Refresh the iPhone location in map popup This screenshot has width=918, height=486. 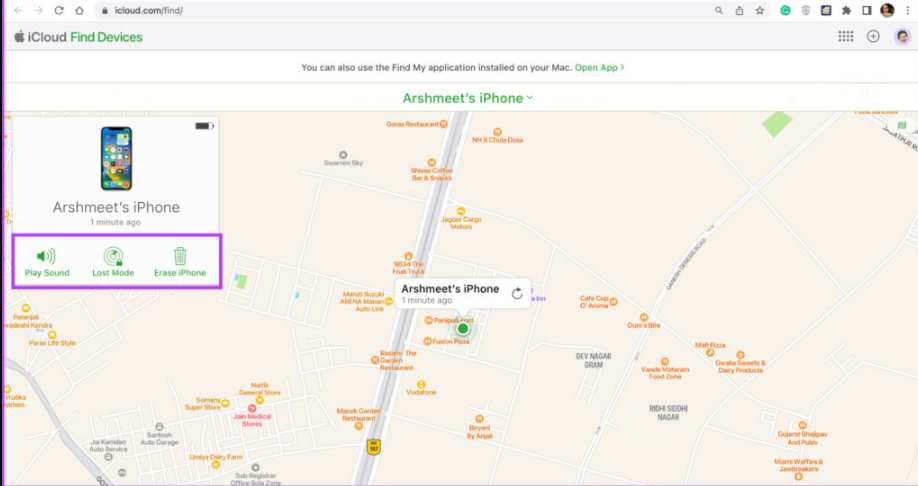517,293
